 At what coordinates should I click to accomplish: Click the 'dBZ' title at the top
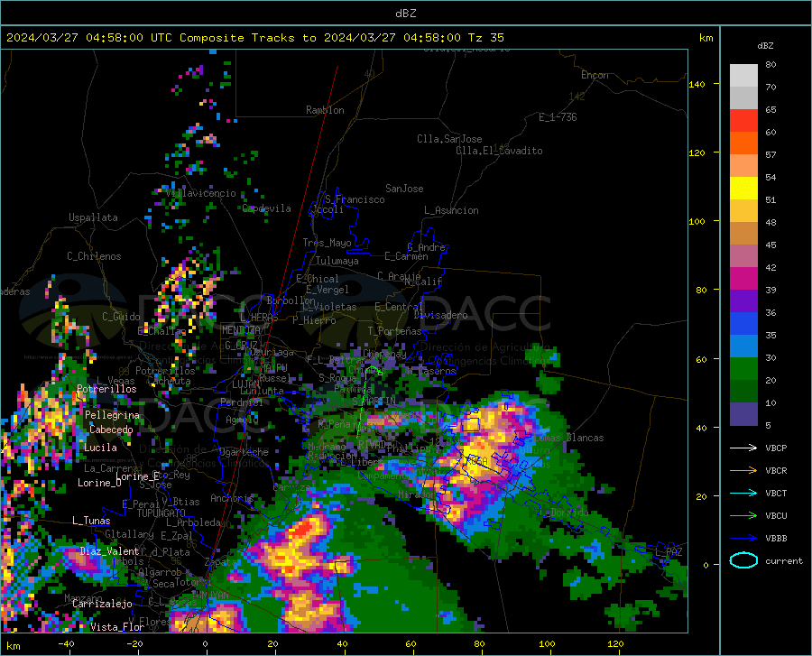(405, 14)
